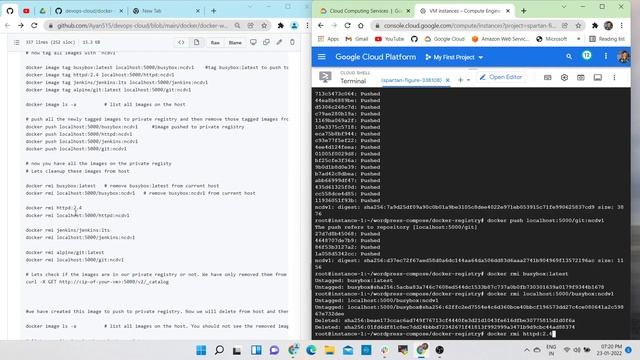Image resolution: width=640 pixels, height=360 pixels.
Task: Open the Amazon Web Services bookmark
Action: click(500, 39)
